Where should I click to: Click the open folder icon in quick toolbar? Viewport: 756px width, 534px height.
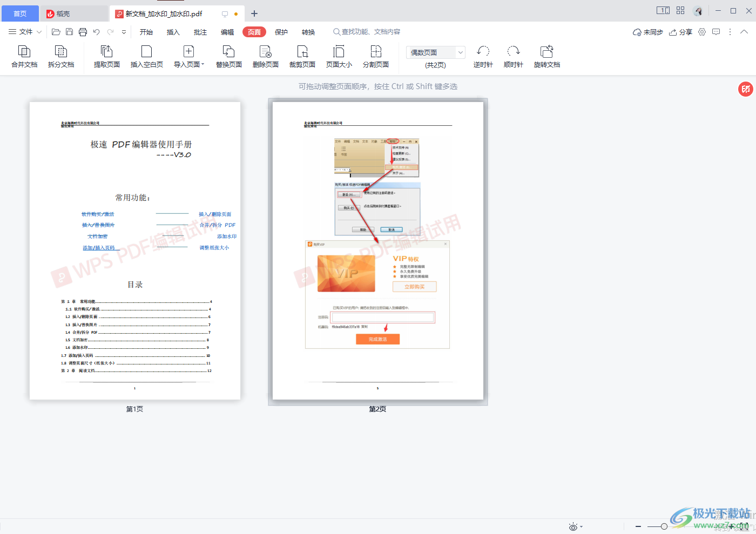[x=56, y=32]
